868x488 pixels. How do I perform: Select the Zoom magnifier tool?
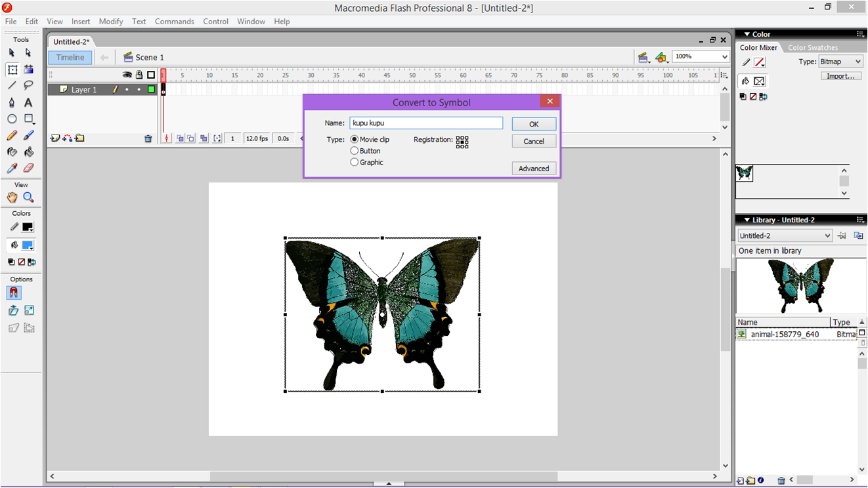pyautogui.click(x=28, y=197)
